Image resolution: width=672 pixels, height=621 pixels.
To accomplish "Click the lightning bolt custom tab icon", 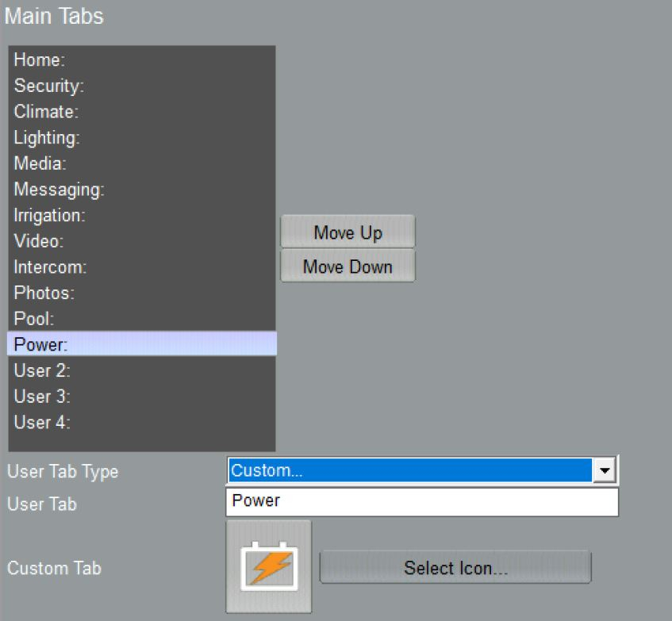I will pos(269,566).
